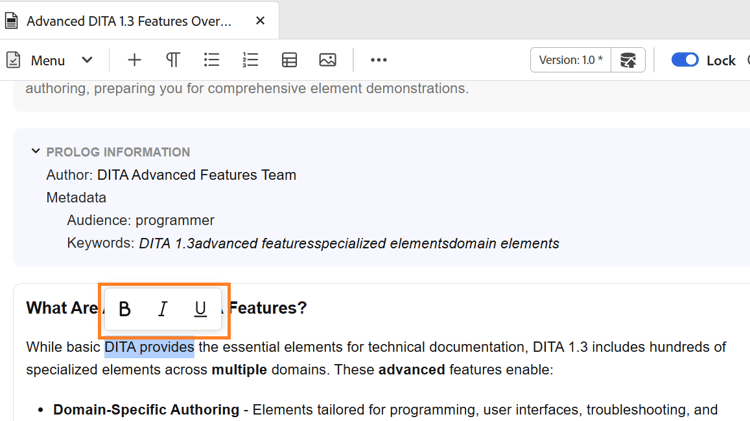Open the Menu document icon
750x421 pixels.
click(13, 60)
